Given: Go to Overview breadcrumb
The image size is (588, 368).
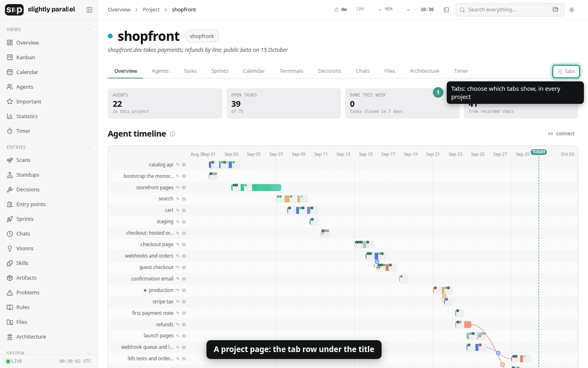Looking at the screenshot, I should click(x=119, y=10).
